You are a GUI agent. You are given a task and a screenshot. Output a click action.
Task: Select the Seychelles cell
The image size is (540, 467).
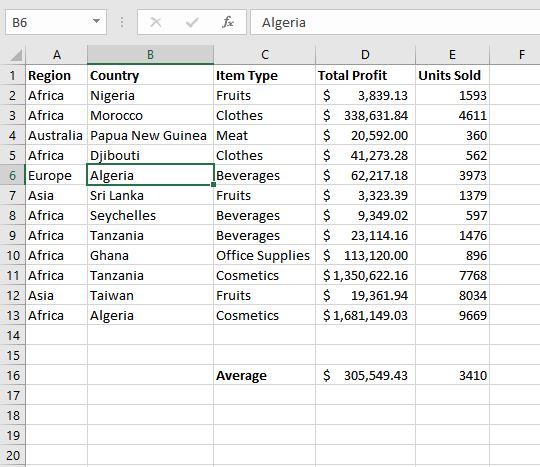150,215
